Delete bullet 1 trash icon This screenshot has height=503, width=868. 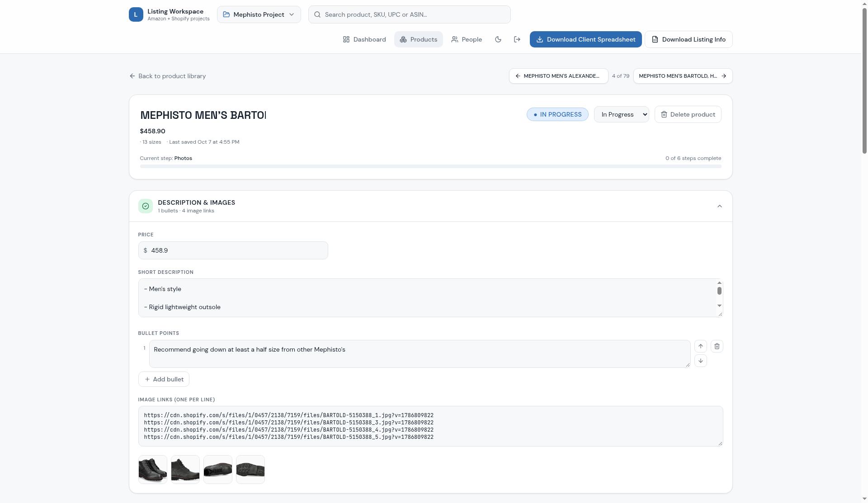pyautogui.click(x=717, y=346)
